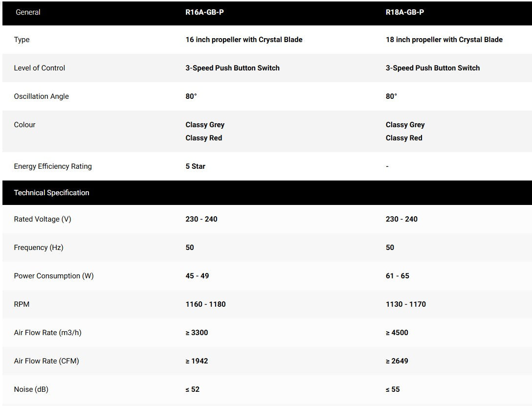This screenshot has width=532, height=406.
Task: Click Classy Grey under R18A-GB-P column
Action: point(405,125)
